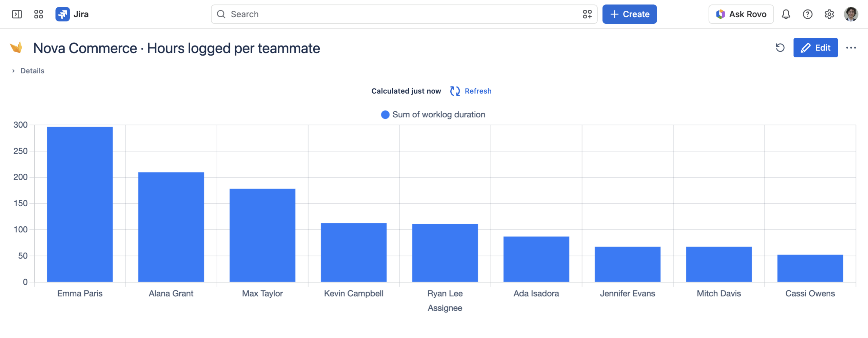The height and width of the screenshot is (338, 868).
Task: Click the Emma Paris bar
Action: point(80,204)
